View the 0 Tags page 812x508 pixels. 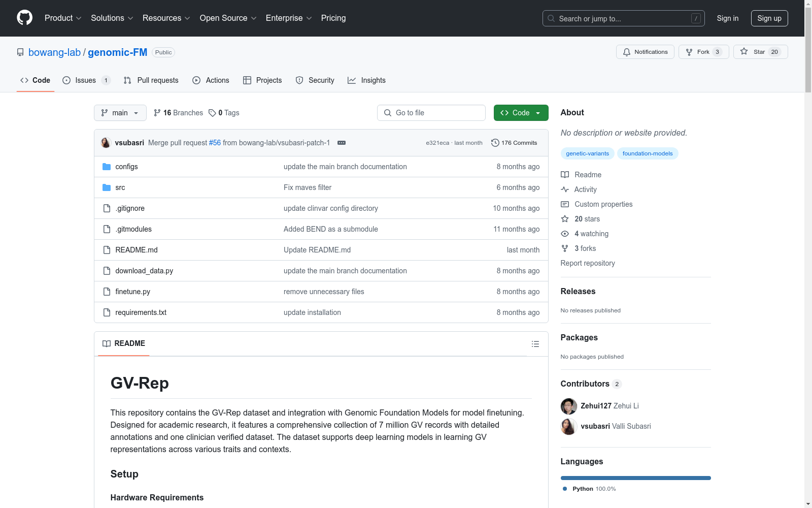click(x=224, y=113)
